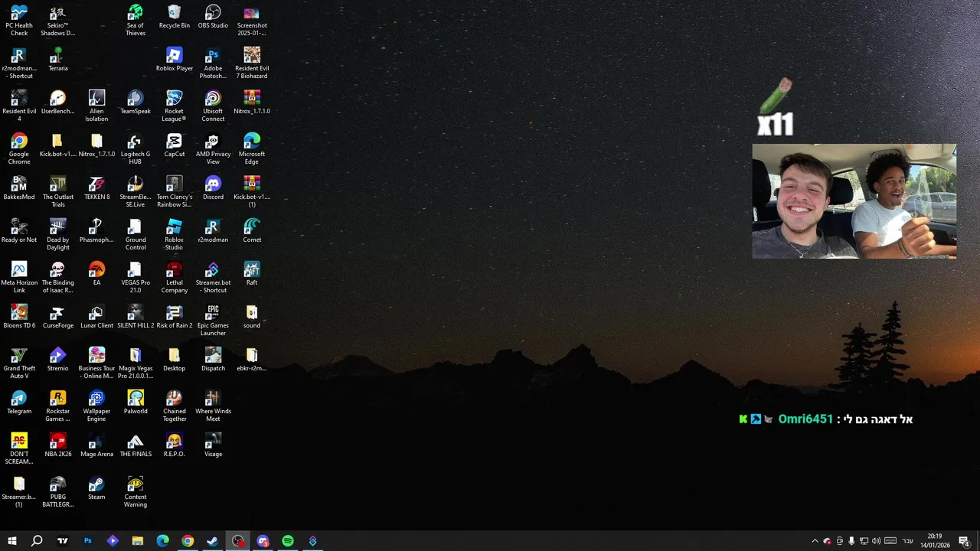Launch Ubisoft Connect icon
Image resolution: width=980 pixels, height=551 pixels.
[x=213, y=106]
